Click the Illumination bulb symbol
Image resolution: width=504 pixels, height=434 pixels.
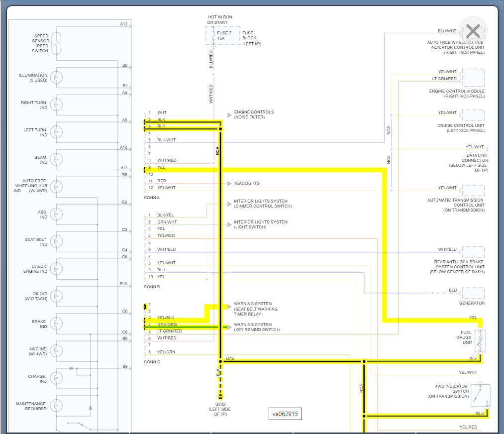coord(57,77)
